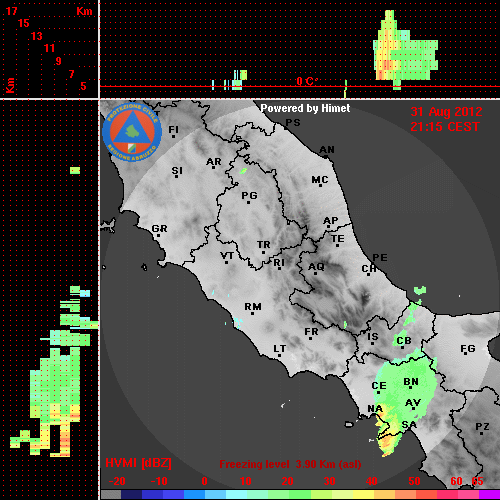Click the TE city marker

(x=338, y=245)
